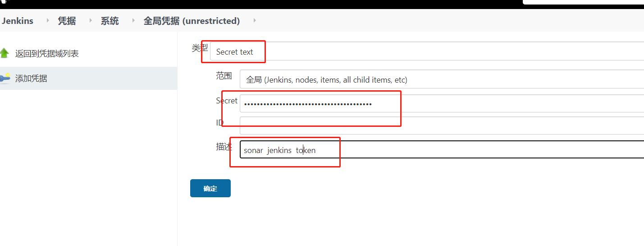The height and width of the screenshot is (246, 644).
Task: Navigate to 全局凭据 (unrestricted) breadcrumb
Action: pos(192,21)
